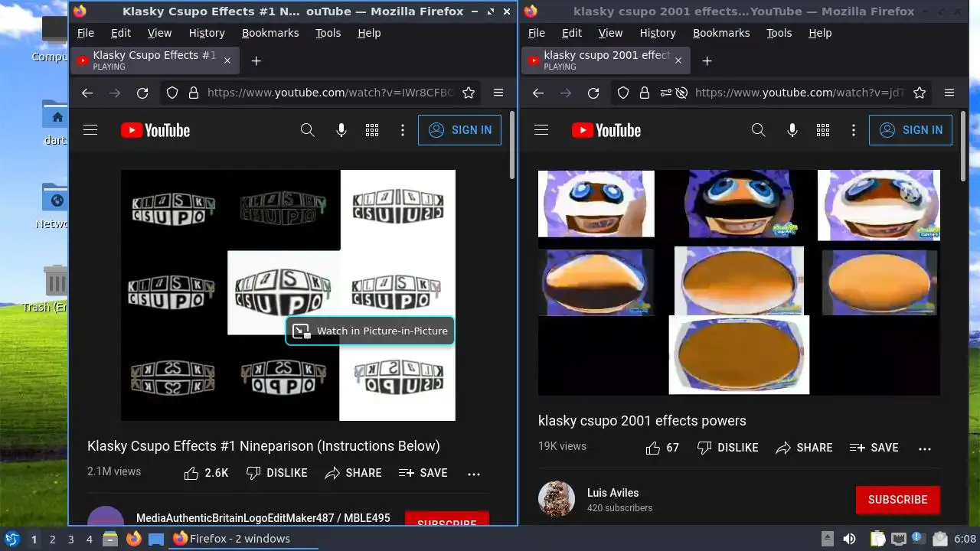Open View menu in right window
The image size is (980, 551).
click(x=610, y=33)
